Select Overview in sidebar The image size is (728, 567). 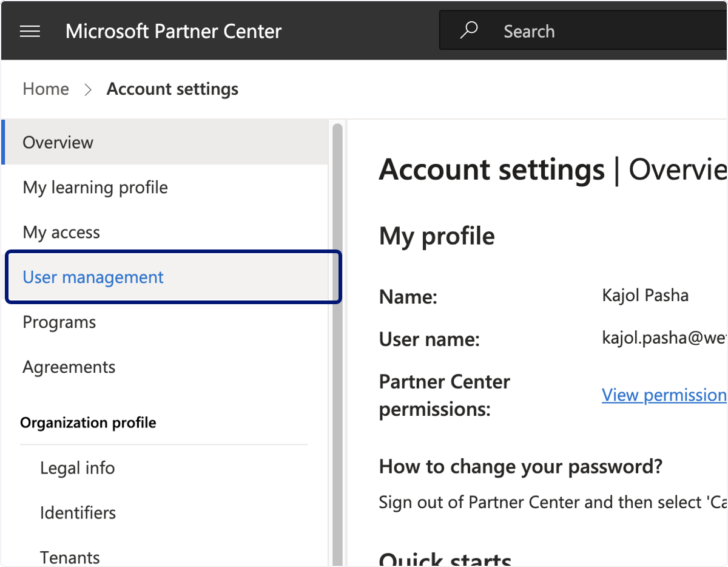pos(165,142)
